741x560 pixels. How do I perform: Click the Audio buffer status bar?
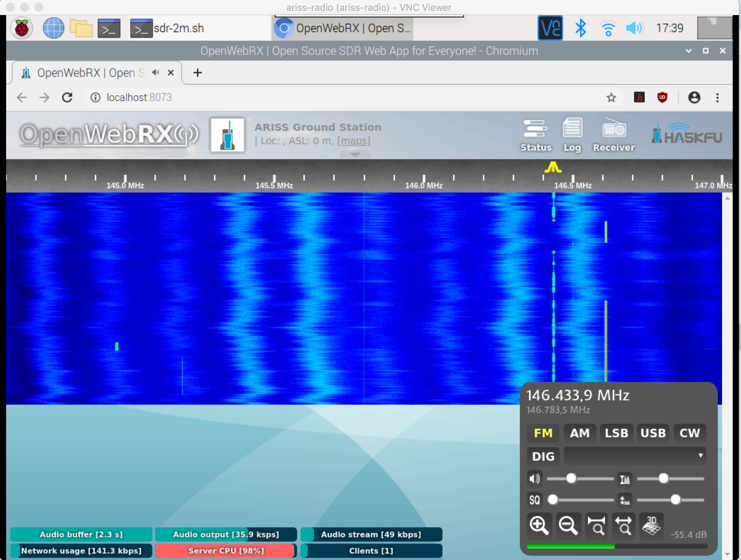click(81, 534)
